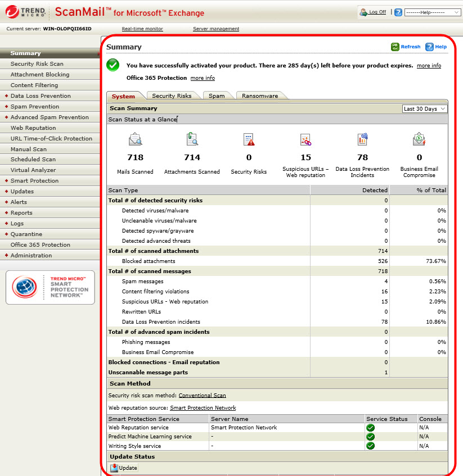Click the Update icon under Update Status

[x=114, y=468]
